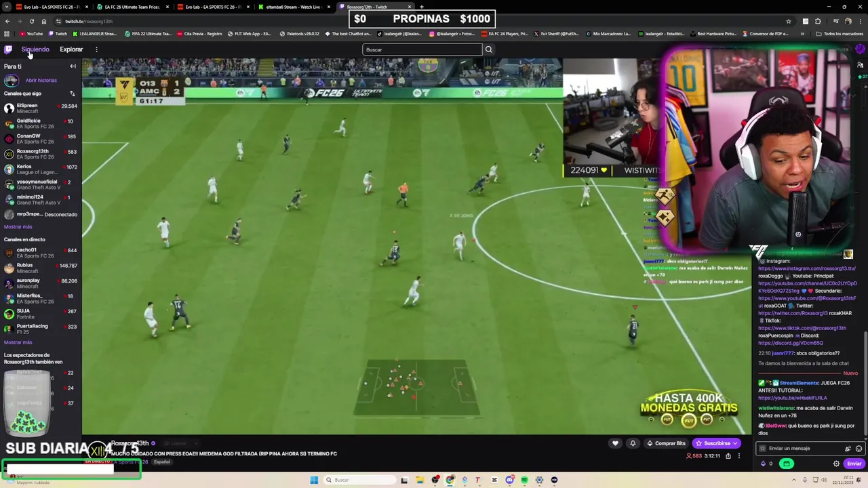Open live channel PuertaRacing

tap(41, 329)
